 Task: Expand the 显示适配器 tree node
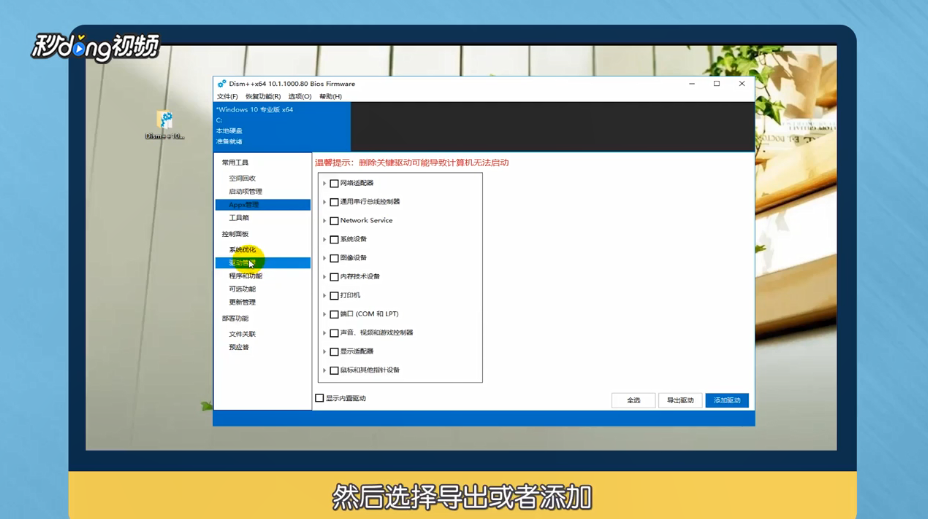pos(324,352)
